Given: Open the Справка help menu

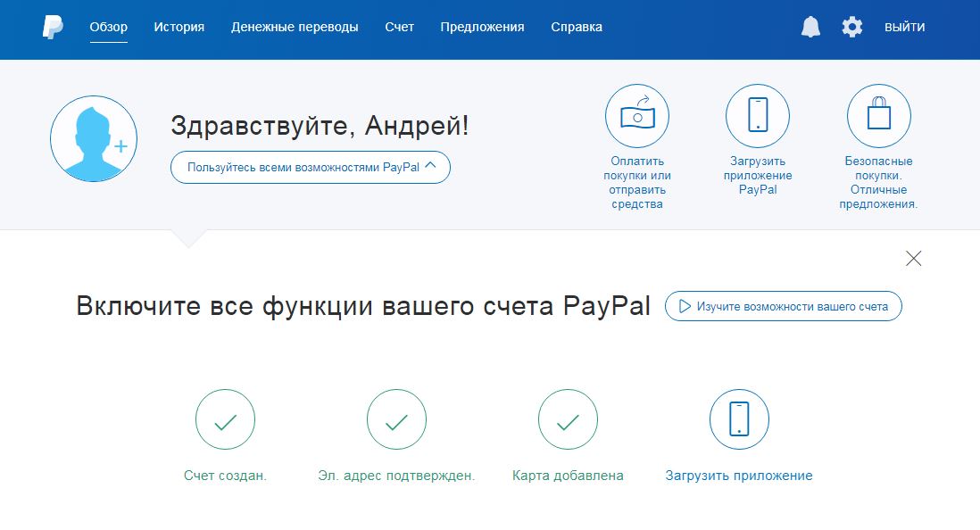Looking at the screenshot, I should pos(577,27).
